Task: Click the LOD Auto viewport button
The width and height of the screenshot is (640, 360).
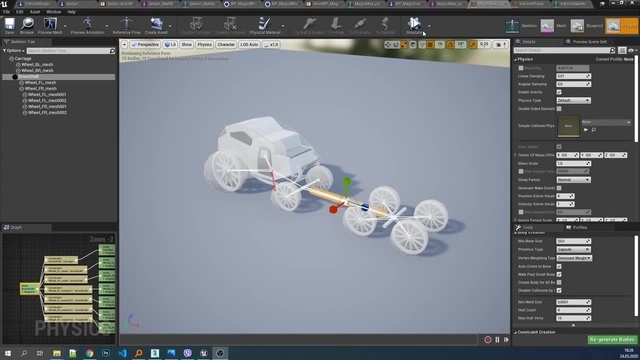Action: [249, 44]
